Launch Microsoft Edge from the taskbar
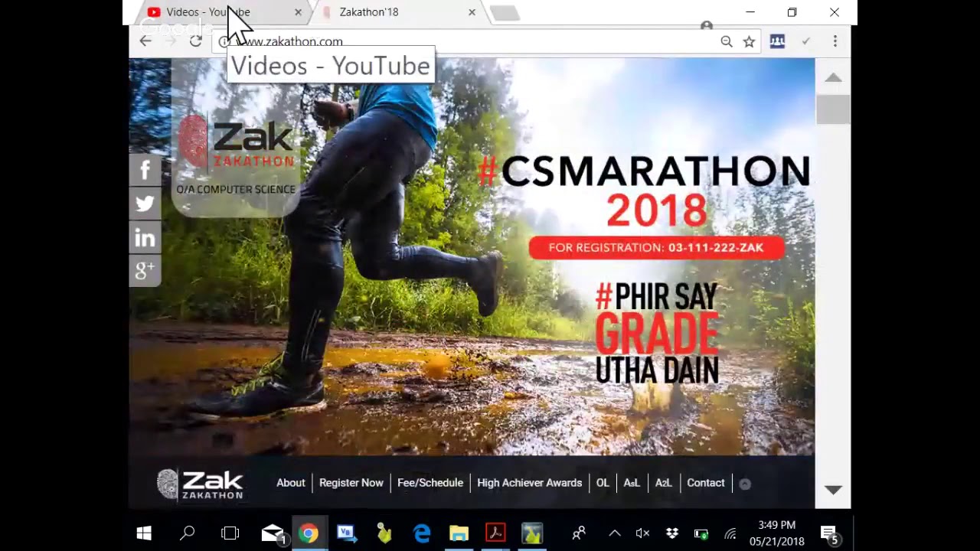Viewport: 980px width, 551px height. tap(422, 533)
